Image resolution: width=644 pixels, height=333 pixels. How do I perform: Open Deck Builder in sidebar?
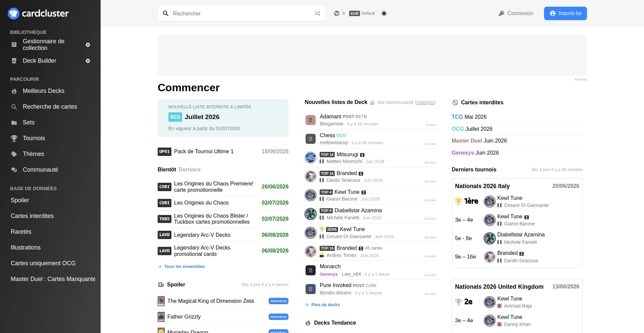(x=40, y=61)
